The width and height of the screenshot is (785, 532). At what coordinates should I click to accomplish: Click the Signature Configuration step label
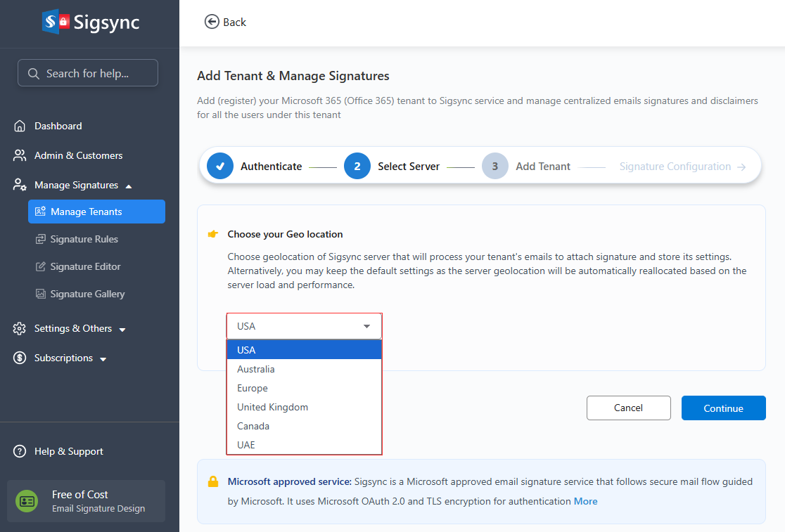[675, 167]
